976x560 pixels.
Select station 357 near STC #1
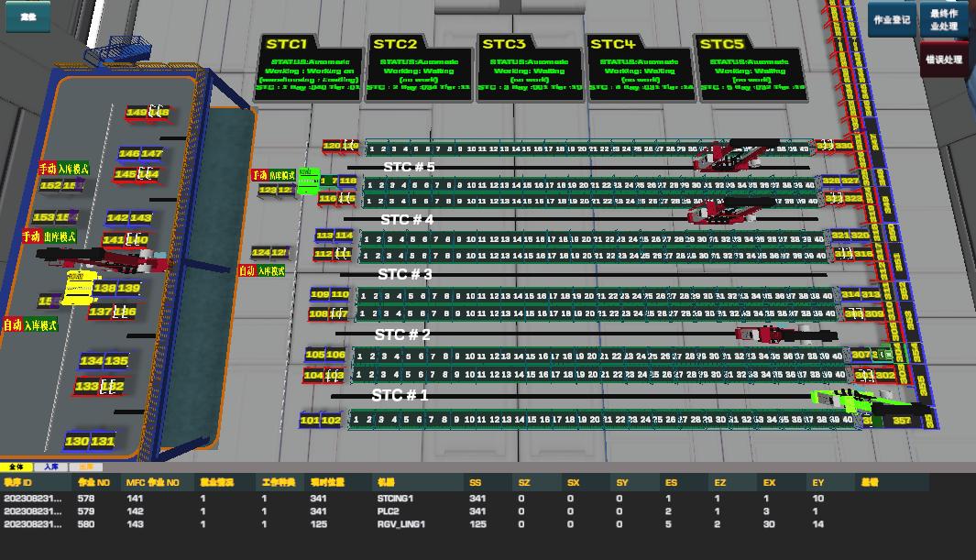click(902, 421)
